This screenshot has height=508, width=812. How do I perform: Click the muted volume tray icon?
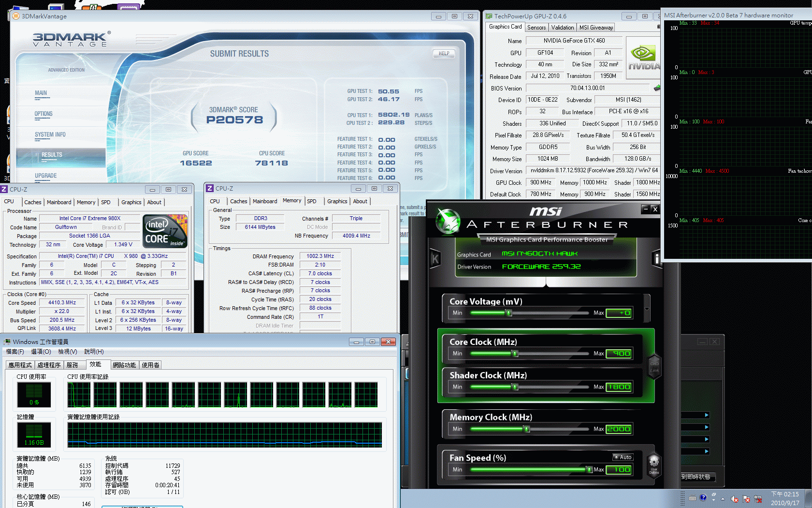(x=734, y=499)
